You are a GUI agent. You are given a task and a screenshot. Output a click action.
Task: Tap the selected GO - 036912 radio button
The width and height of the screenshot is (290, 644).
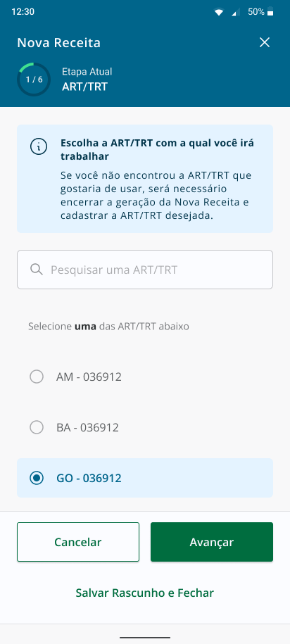tap(37, 478)
